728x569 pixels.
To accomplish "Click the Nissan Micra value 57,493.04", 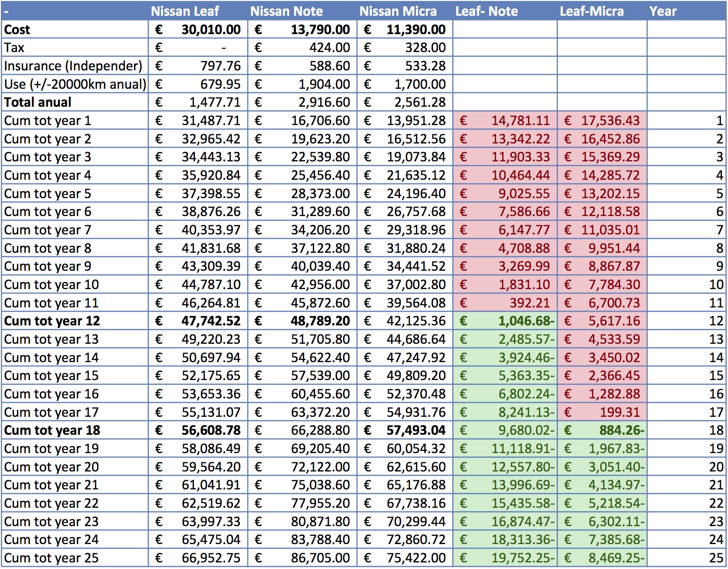I will point(416,431).
